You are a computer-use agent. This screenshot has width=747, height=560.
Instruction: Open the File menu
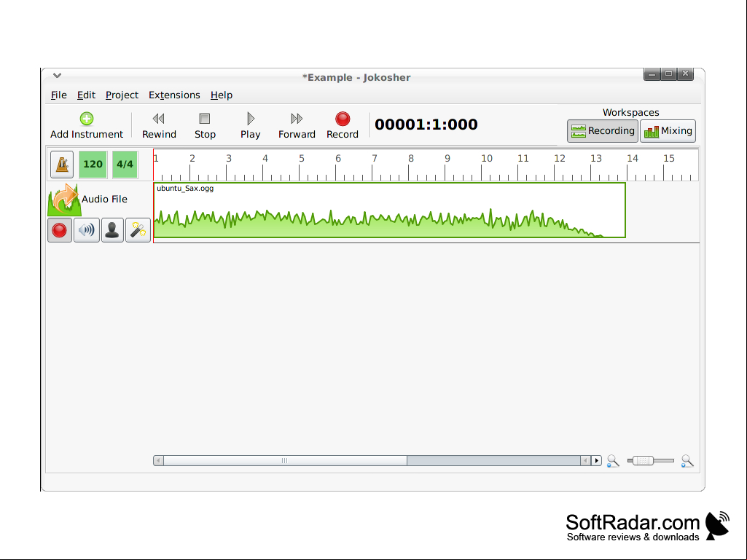[x=58, y=95]
